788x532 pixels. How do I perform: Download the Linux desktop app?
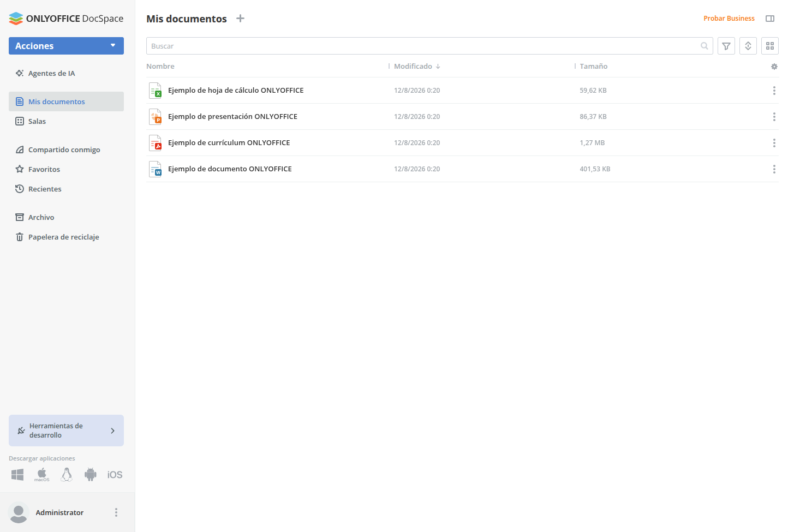coord(67,475)
